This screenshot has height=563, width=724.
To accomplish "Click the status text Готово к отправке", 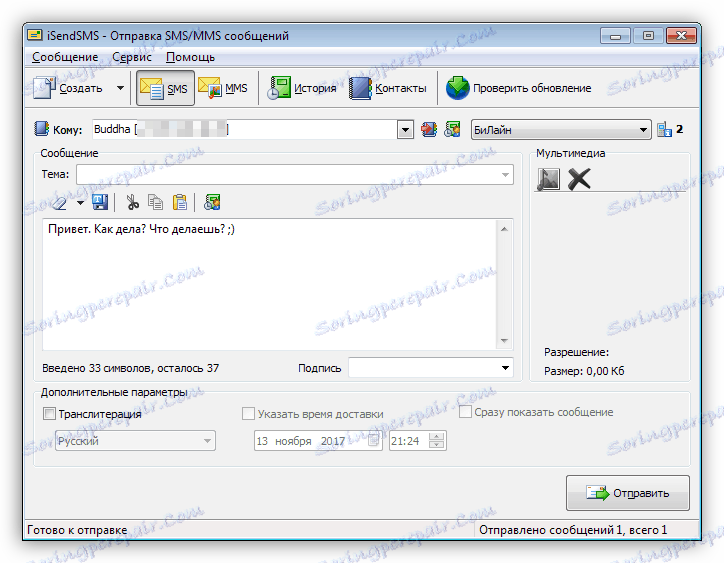I will pyautogui.click(x=77, y=530).
